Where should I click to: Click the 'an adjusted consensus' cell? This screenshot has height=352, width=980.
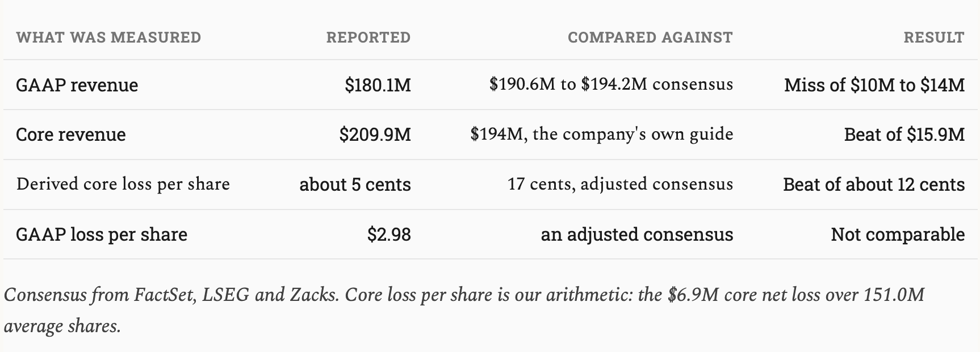click(x=637, y=234)
